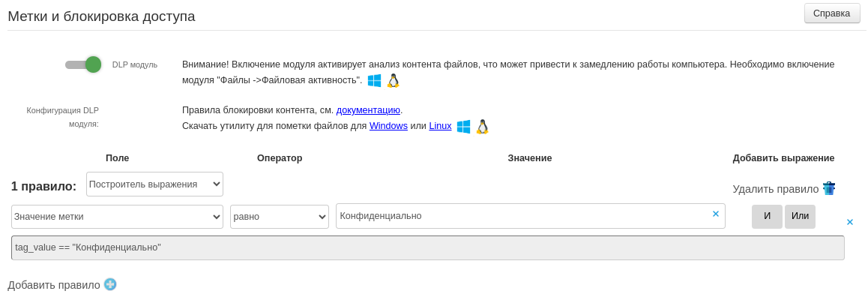This screenshot has height=297, width=868.
Task: Remove the expression row with the blue x
Action: click(850, 222)
